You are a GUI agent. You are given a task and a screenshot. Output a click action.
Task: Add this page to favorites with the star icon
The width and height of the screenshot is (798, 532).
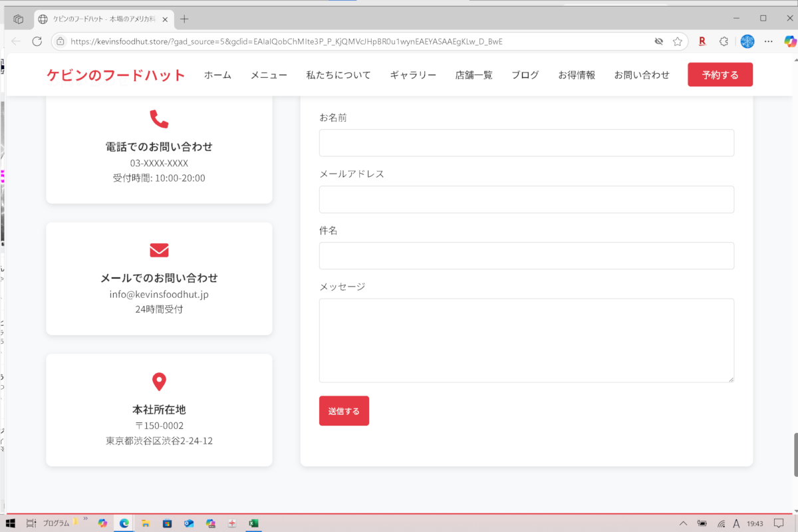click(677, 41)
